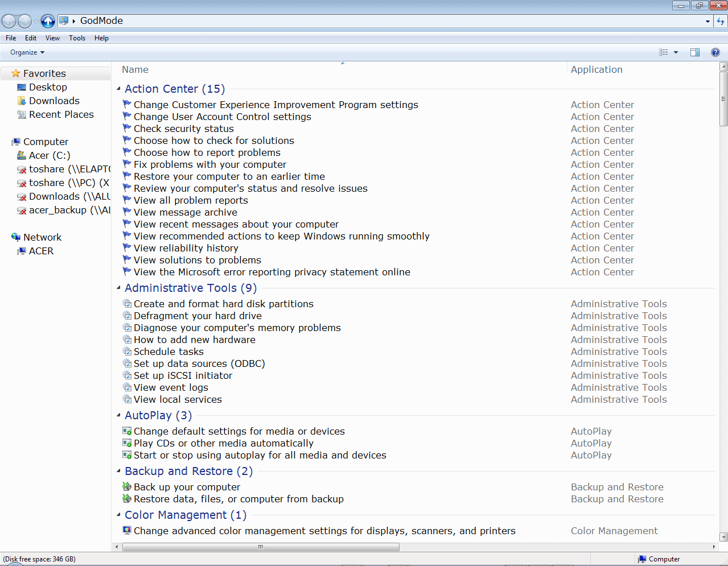This screenshot has width=728, height=566.
Task: Open the Organize dropdown
Action: [27, 52]
